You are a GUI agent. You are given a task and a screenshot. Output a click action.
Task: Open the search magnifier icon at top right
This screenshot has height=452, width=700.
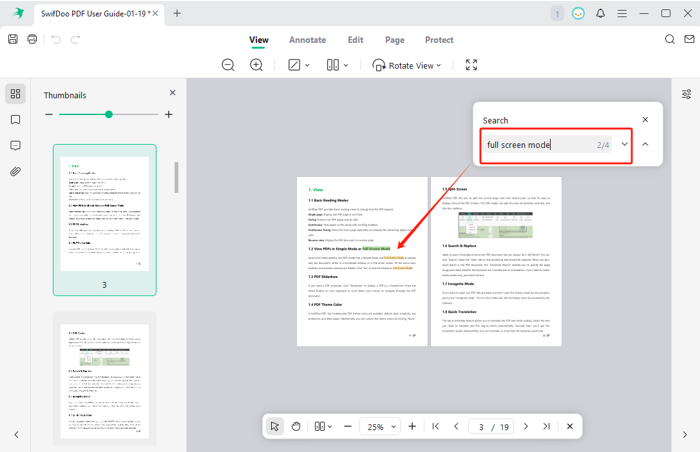pyautogui.click(x=670, y=39)
